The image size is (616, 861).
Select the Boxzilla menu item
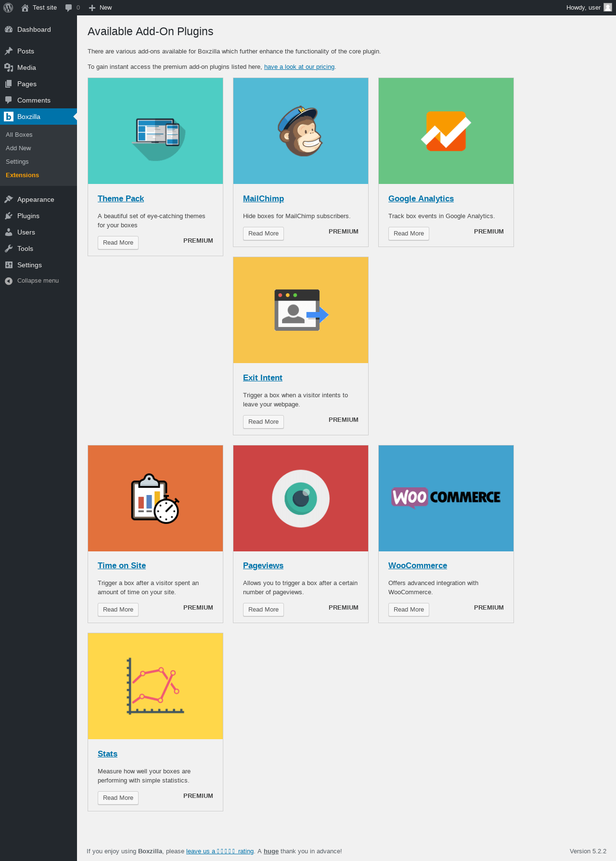click(38, 117)
